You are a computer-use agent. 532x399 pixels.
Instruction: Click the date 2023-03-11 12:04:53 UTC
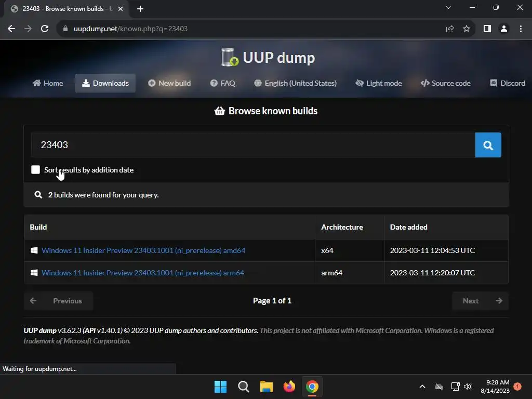click(x=432, y=250)
